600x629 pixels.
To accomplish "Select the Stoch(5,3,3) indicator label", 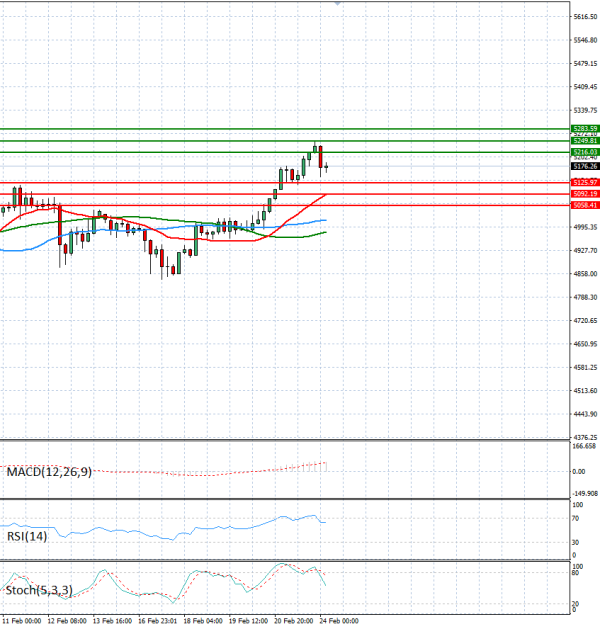I will point(38,590).
